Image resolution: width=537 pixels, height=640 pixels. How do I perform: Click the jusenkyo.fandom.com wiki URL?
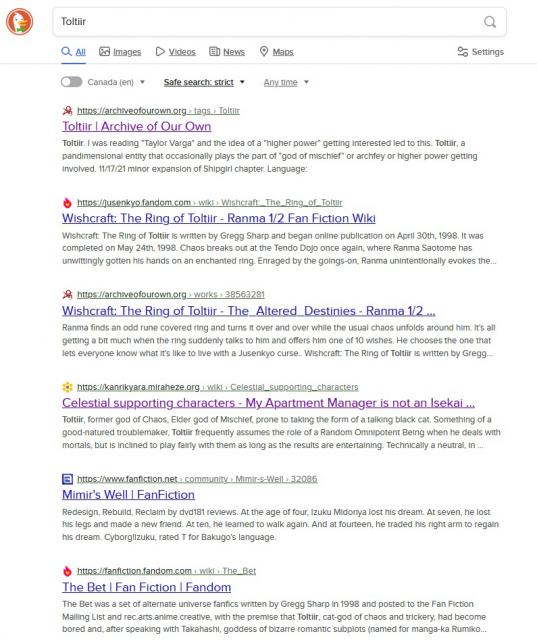pos(210,202)
